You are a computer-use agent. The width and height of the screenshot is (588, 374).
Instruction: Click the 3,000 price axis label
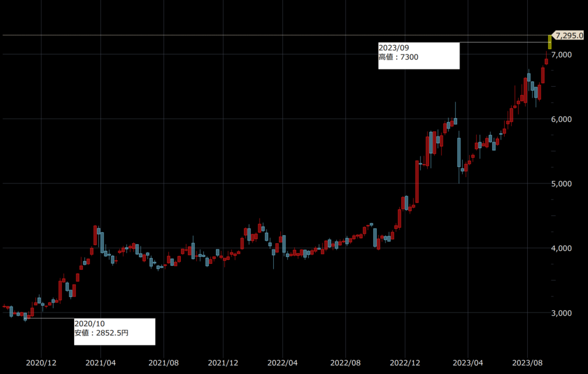click(x=562, y=313)
